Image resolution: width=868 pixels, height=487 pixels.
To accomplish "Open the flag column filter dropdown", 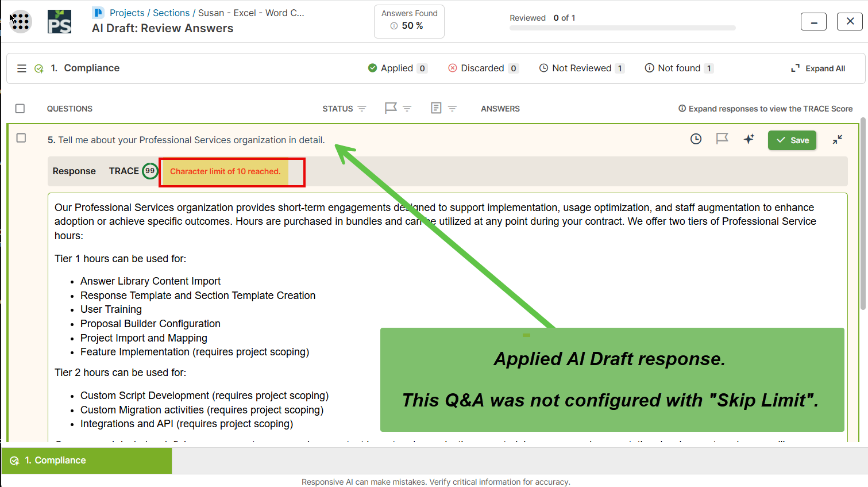I will (407, 109).
